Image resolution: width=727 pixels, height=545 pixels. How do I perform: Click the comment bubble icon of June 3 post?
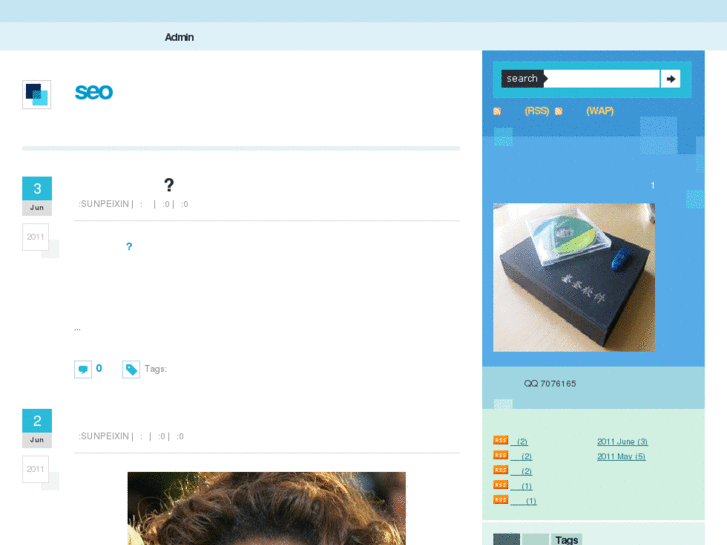pos(83,369)
